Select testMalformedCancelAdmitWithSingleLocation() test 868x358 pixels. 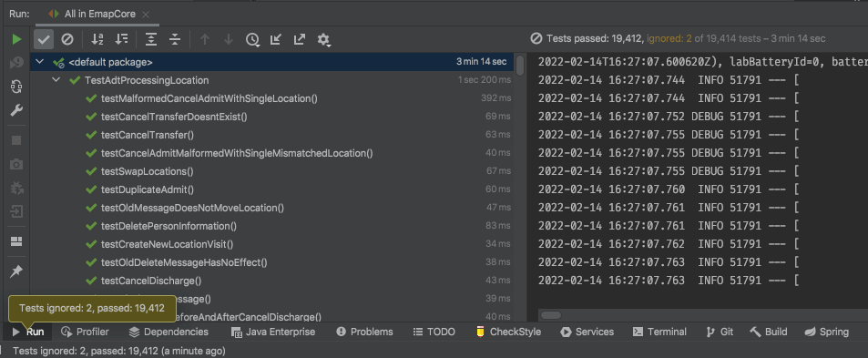271,98
